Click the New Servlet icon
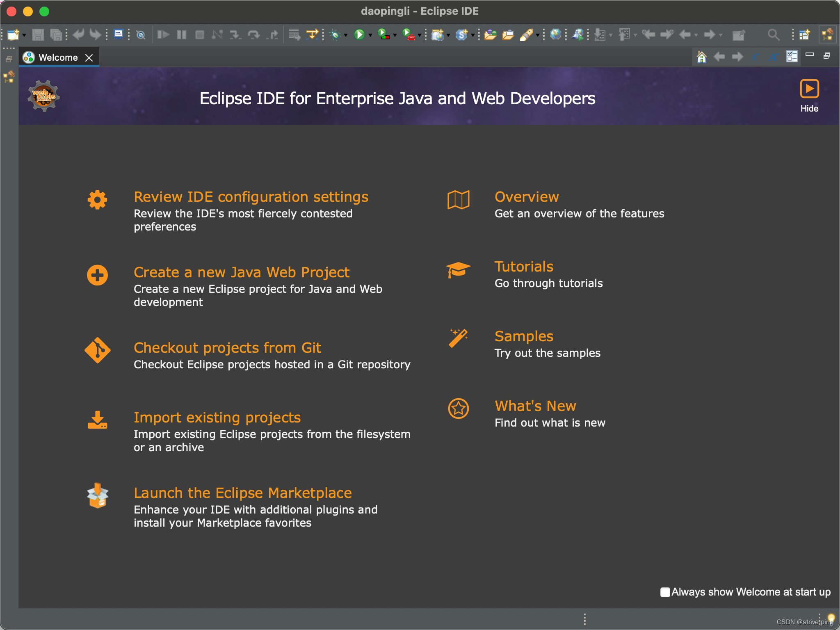Screen dimensions: 840x630 [462, 34]
